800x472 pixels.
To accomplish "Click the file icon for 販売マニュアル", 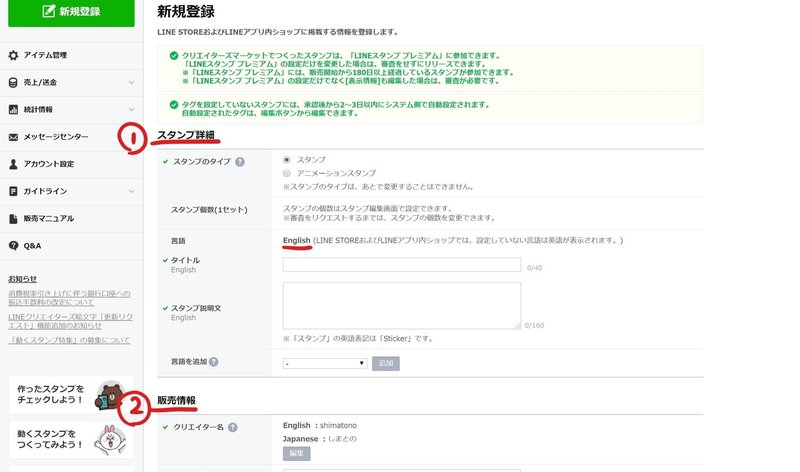I will 13,218.
